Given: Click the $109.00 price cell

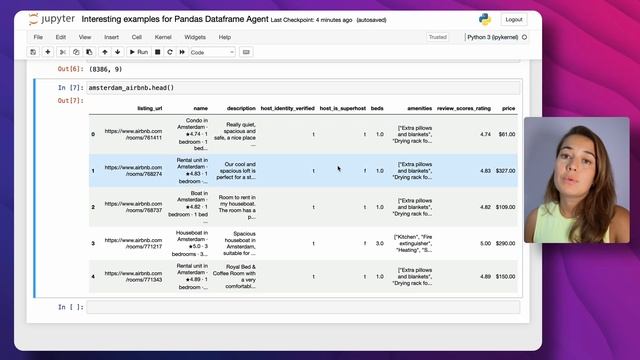Looking at the screenshot, I should coord(505,207).
